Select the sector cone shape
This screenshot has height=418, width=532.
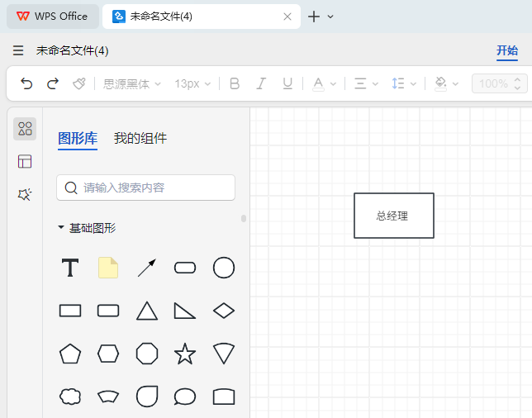224,354
